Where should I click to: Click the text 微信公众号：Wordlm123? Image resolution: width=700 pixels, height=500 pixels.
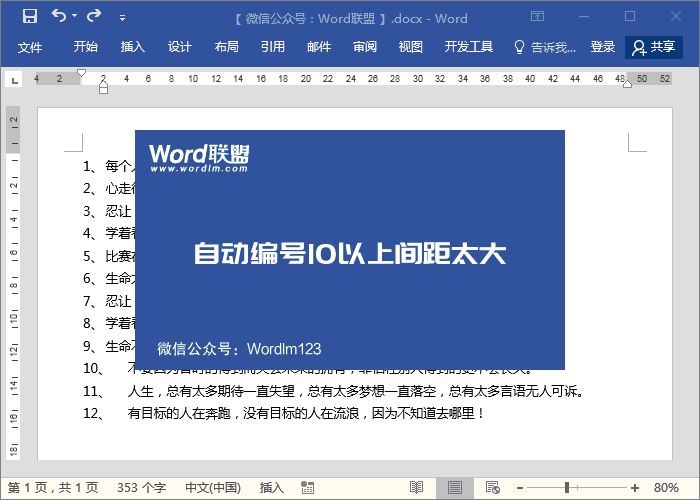[239, 349]
